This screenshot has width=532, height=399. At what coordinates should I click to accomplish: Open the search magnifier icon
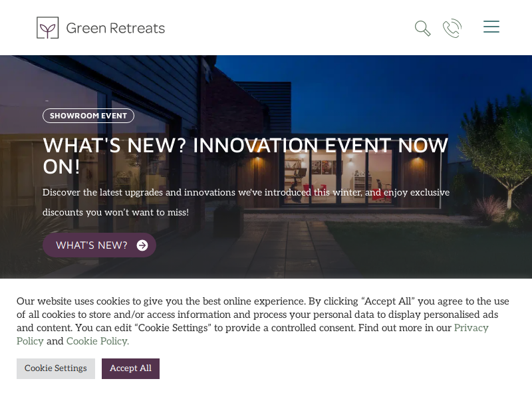click(423, 28)
